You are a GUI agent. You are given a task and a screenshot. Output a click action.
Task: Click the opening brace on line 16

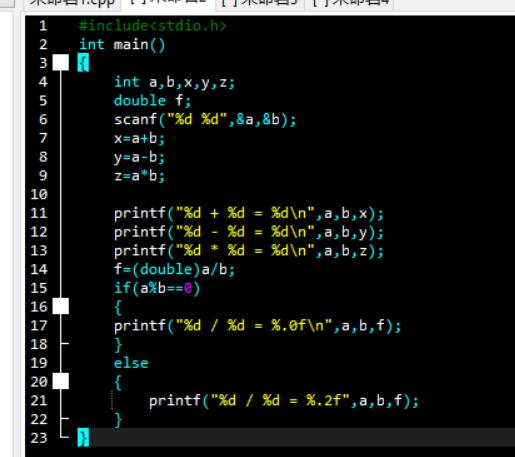click(x=118, y=307)
